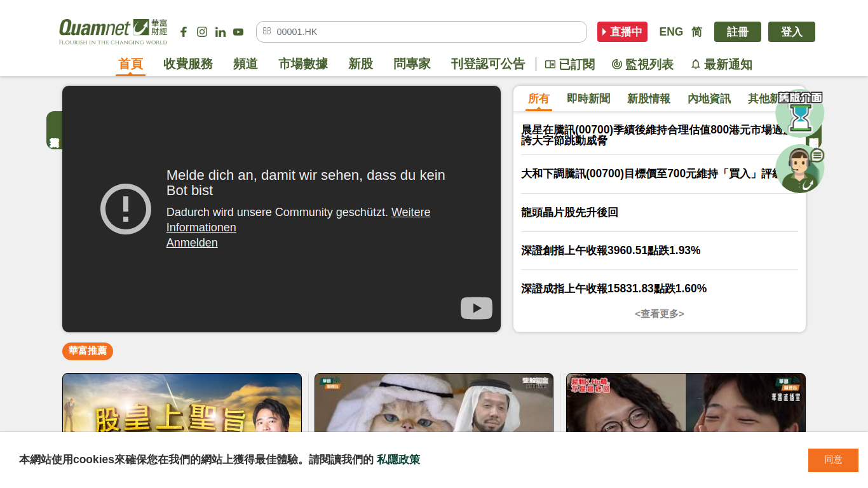Screen dimensions: 868x488
Task: Open the Quamnet Facebook page icon
Action: [184, 32]
